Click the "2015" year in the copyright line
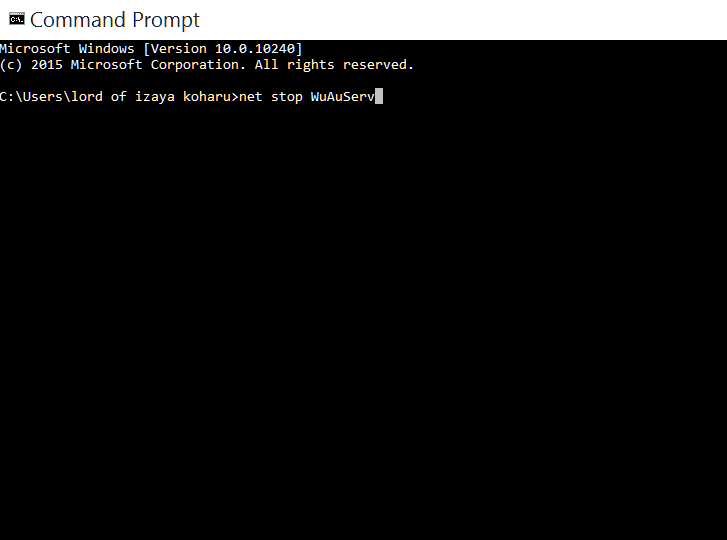 [46, 65]
